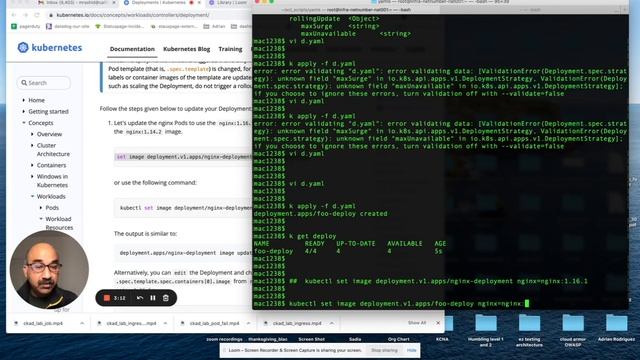This screenshot has width=640, height=360.
Task: Open the datadog bookmark
Action: [68, 27]
